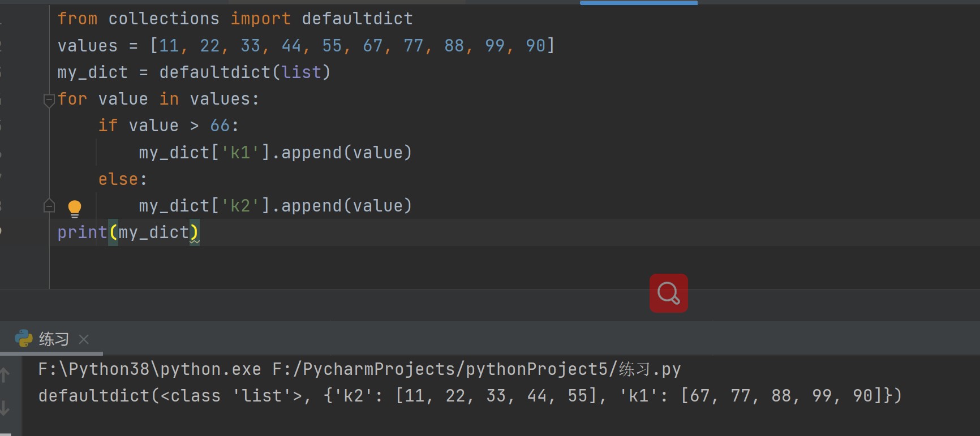Close the 练习 run tab
The width and height of the screenshot is (980, 436).
(x=84, y=339)
